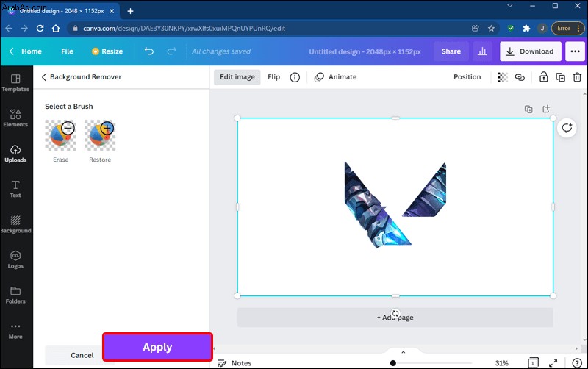This screenshot has height=369, width=588.
Task: Click the share page icon in address bar
Action: point(475,28)
